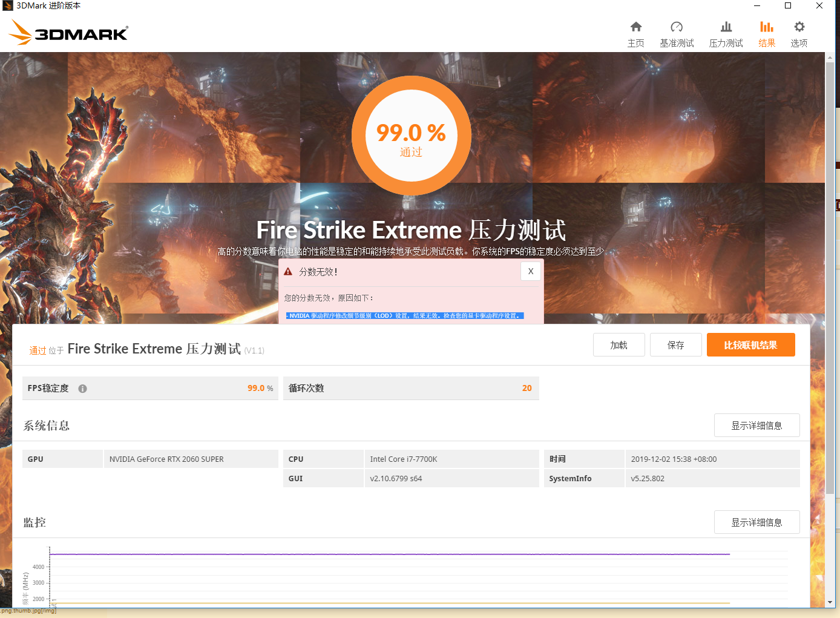This screenshot has width=840, height=618.
Task: Expand 监控 via 显示详细信息
Action: click(756, 522)
